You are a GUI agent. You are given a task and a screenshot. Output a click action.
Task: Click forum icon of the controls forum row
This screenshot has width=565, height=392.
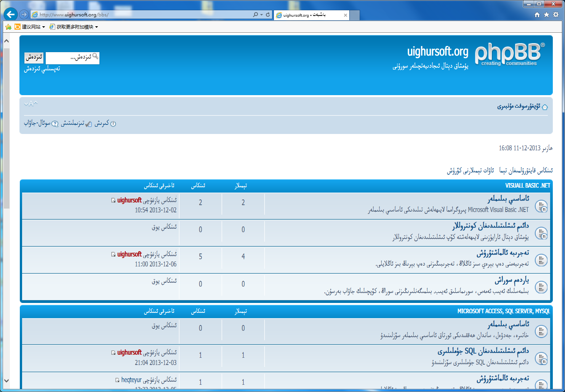point(541,233)
